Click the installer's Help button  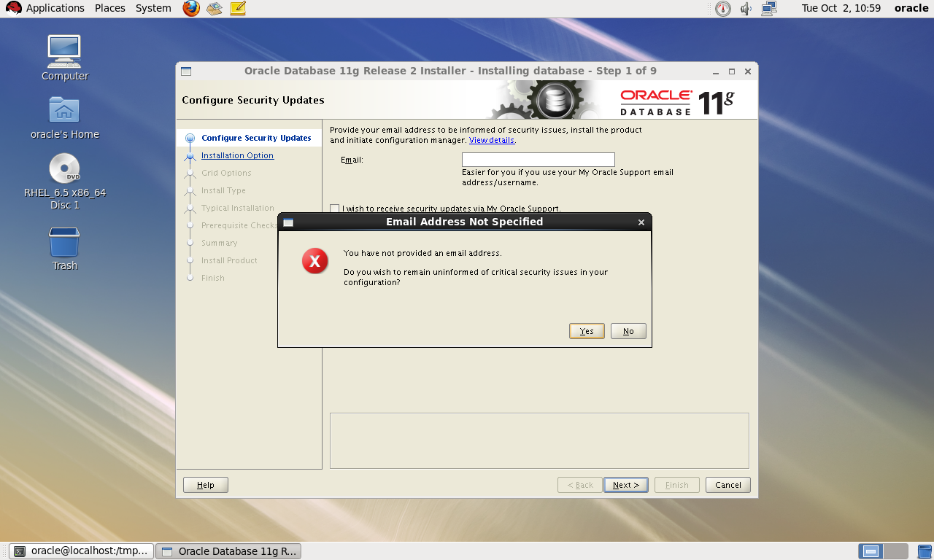[x=206, y=485]
